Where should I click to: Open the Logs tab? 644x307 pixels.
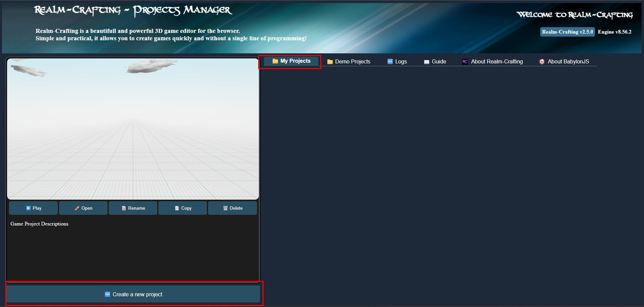(x=397, y=61)
